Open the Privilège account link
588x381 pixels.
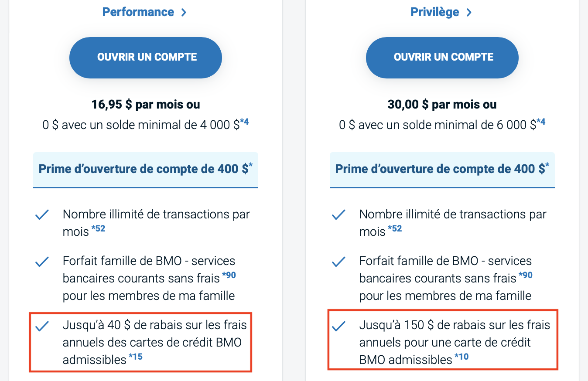(x=434, y=12)
